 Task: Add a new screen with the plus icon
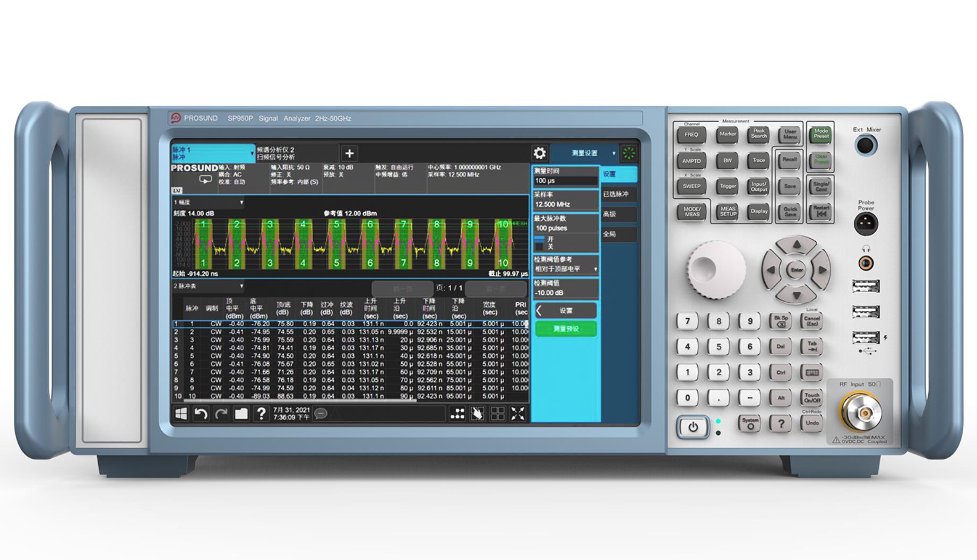point(349,153)
